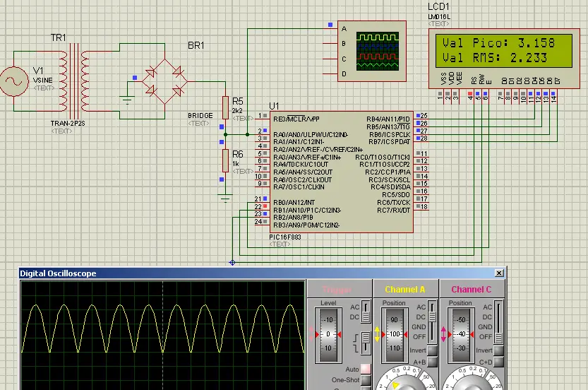The height and width of the screenshot is (390, 588).
Task: Click the Channel A Position wheel
Action: tap(395, 335)
